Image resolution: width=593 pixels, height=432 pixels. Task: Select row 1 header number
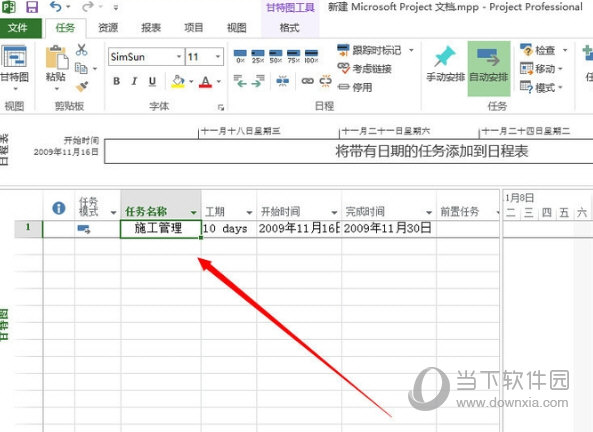click(28, 228)
